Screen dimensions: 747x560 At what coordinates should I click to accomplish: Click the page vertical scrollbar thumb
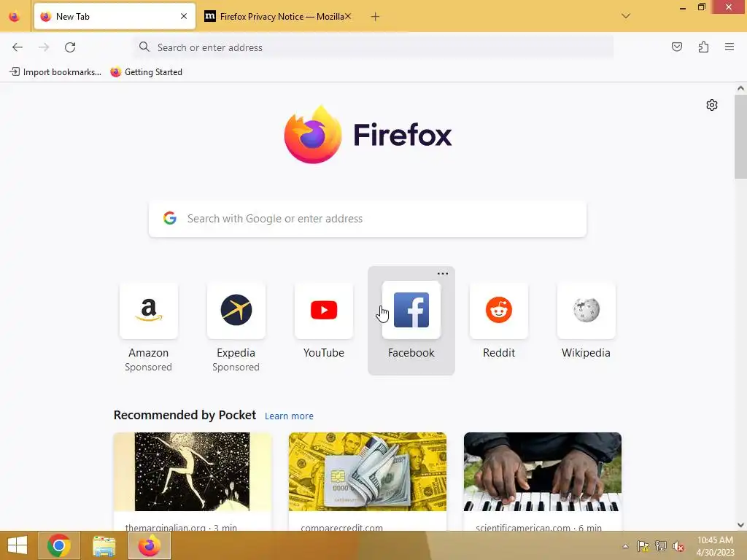coord(740,136)
